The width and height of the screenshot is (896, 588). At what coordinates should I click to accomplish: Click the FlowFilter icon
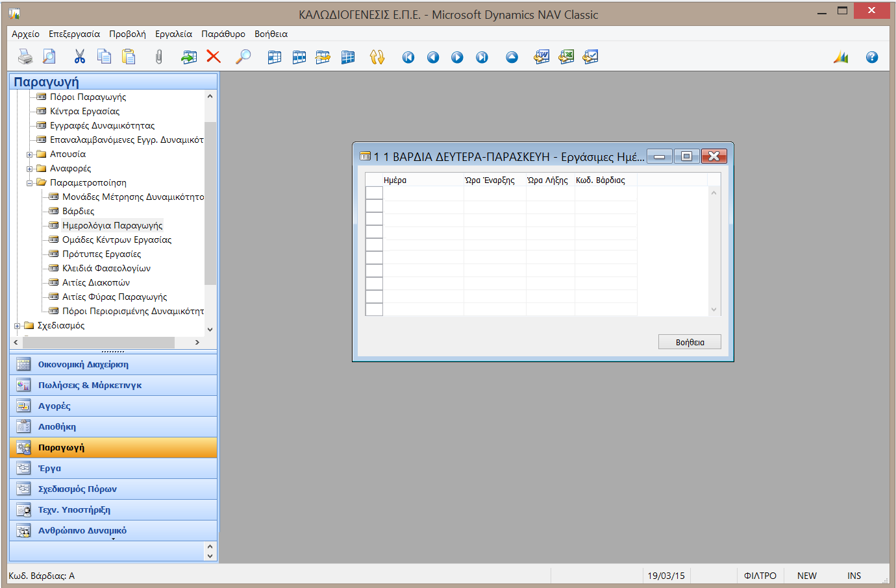click(323, 57)
